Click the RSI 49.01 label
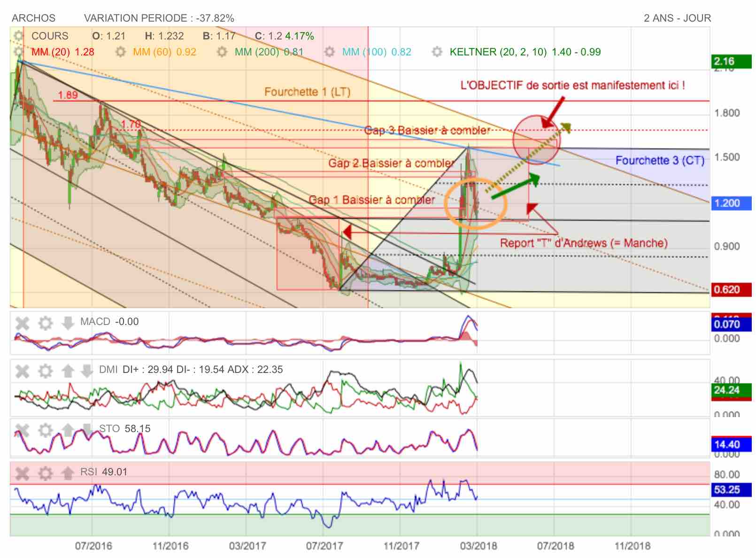Viewport: 756px width, 558px height. click(x=104, y=472)
